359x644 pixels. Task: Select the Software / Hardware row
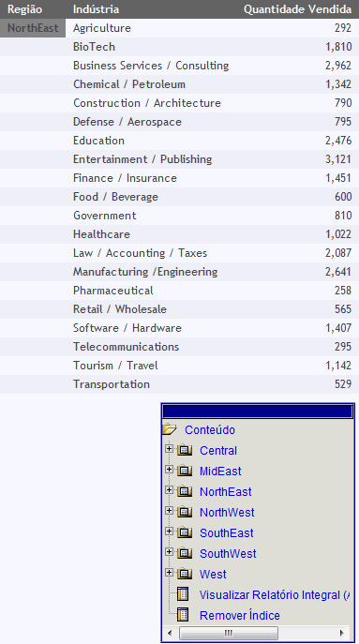coord(127,328)
